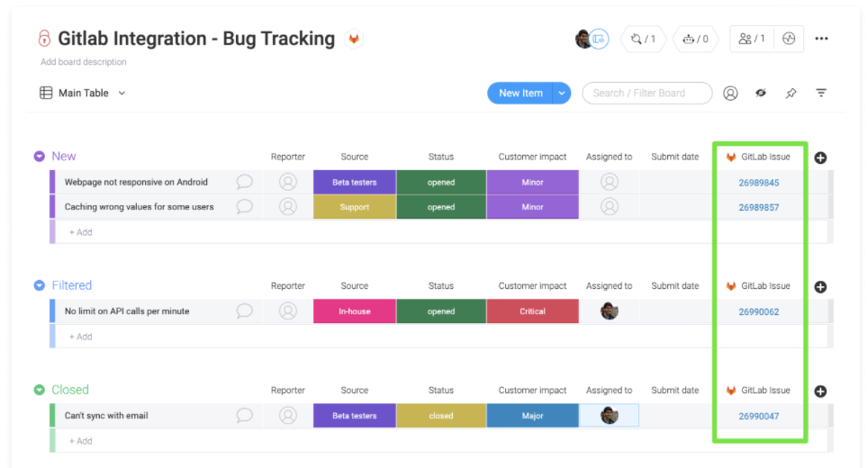Open the three-dot board options menu
This screenshot has width=868, height=468.
click(821, 39)
